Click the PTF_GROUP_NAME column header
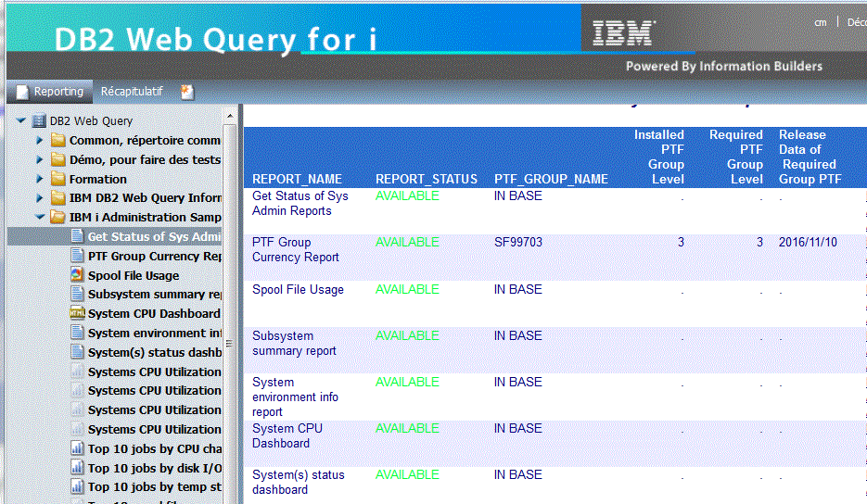This screenshot has width=867, height=504. pyautogui.click(x=551, y=179)
